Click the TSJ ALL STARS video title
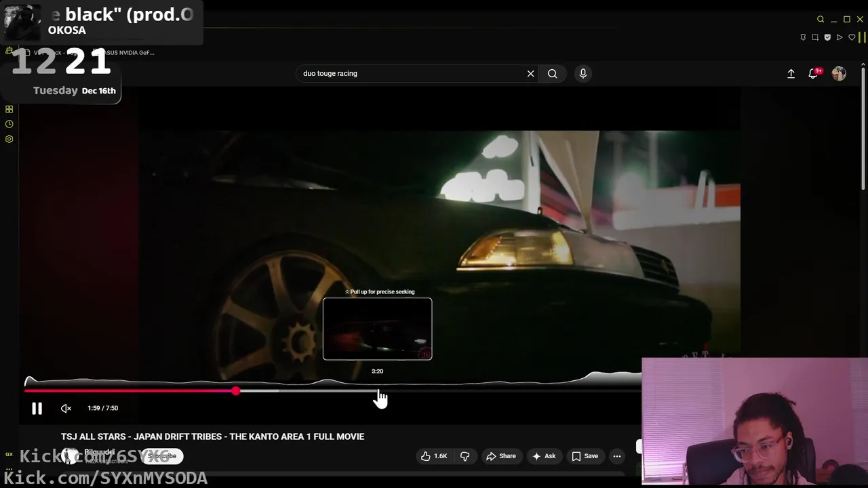Image resolution: width=868 pixels, height=488 pixels. click(x=212, y=436)
